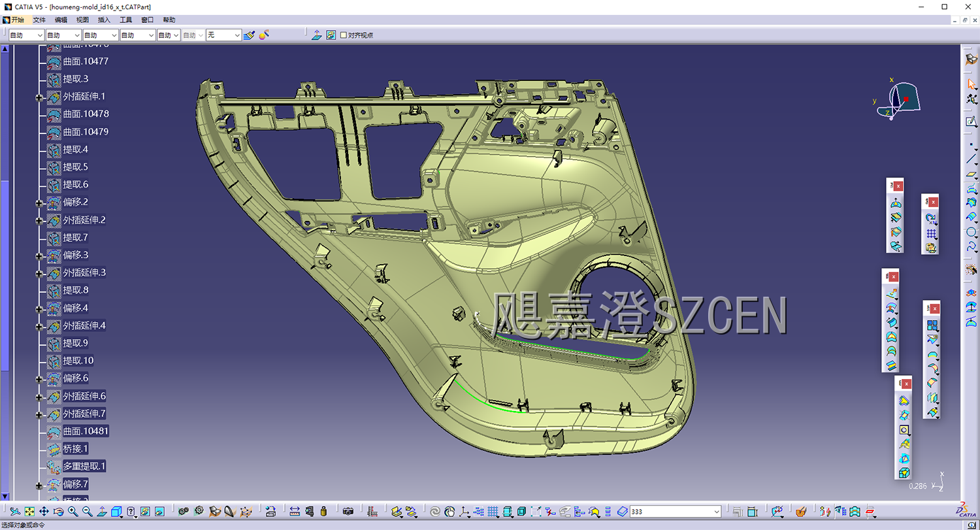The height and width of the screenshot is (530, 980).
Task: Open the 帮助 menu
Action: 169,20
